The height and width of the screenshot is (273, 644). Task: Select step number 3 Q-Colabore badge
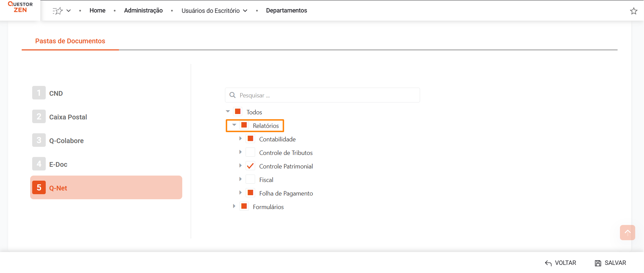coord(39,140)
